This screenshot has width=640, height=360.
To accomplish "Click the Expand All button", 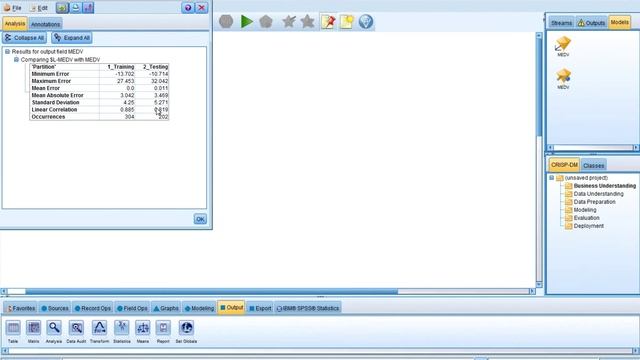I will point(72,38).
